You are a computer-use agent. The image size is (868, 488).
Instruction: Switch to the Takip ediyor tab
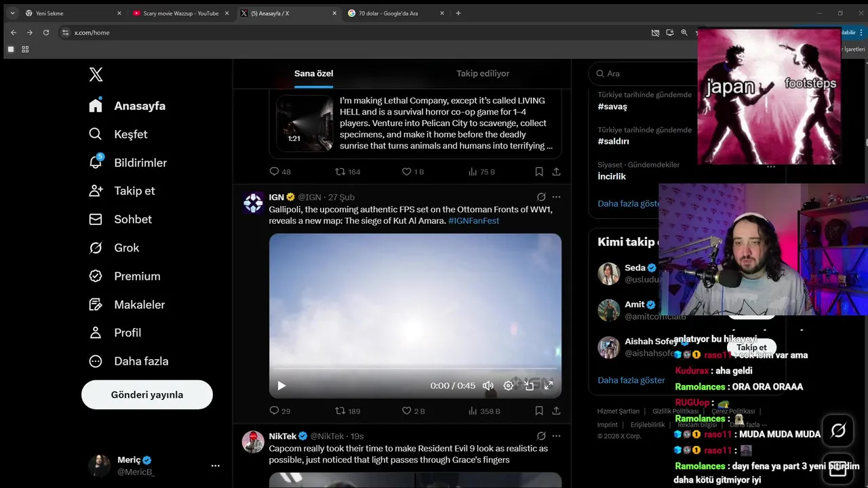click(483, 73)
